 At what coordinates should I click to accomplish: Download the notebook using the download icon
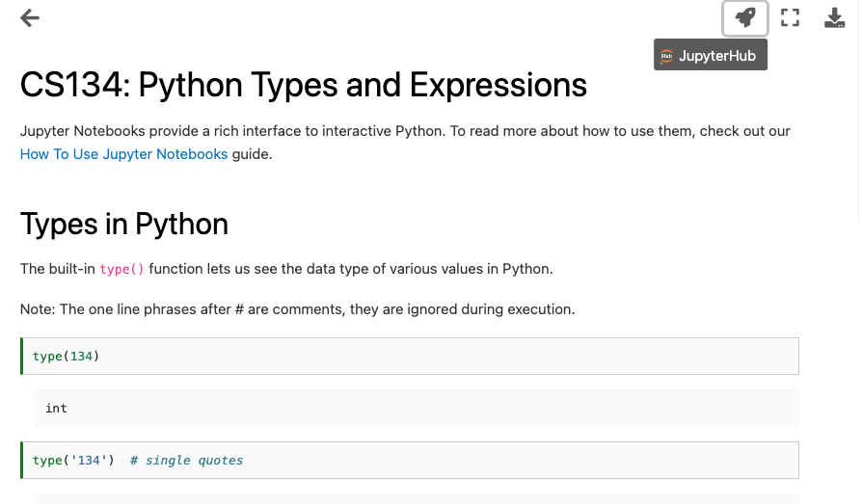(834, 18)
